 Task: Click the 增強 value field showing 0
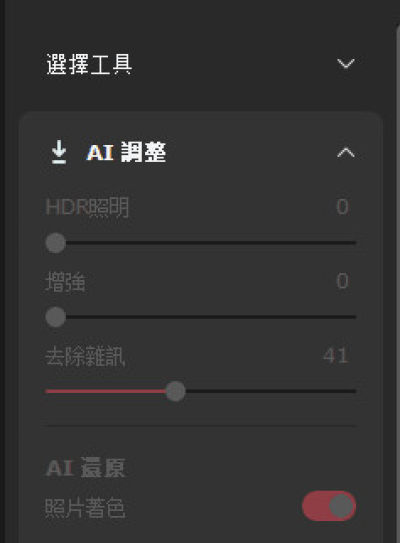click(343, 281)
